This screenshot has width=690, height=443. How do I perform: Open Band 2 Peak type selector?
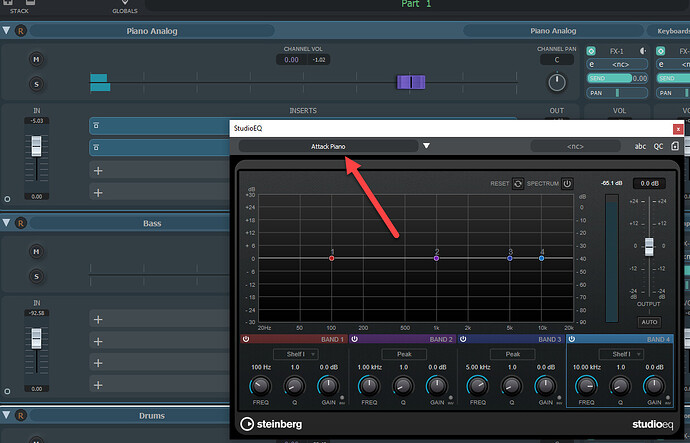(x=404, y=354)
